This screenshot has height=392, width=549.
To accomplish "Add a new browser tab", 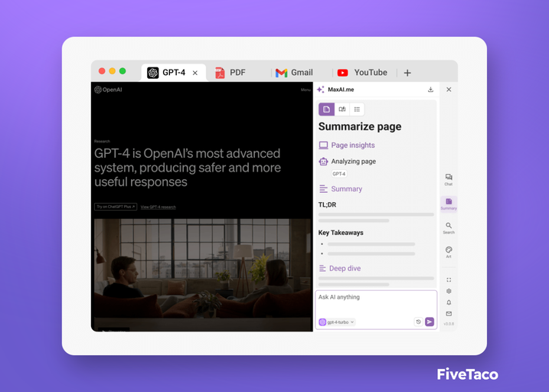I will click(407, 73).
